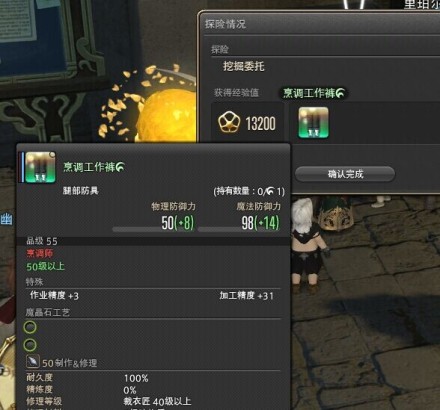
Task: Click the 魔法防御力 value bar
Action: [239, 229]
